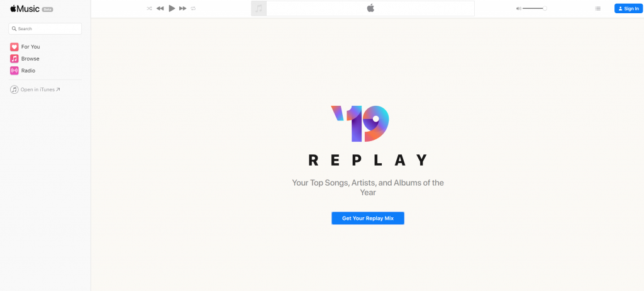The width and height of the screenshot is (644, 291).
Task: Adjust the volume slider
Action: 534,8
